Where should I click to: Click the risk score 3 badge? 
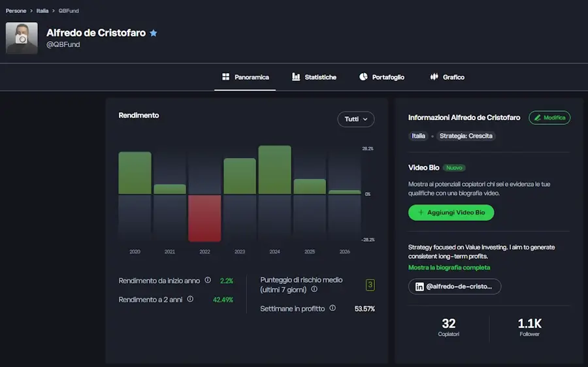370,285
